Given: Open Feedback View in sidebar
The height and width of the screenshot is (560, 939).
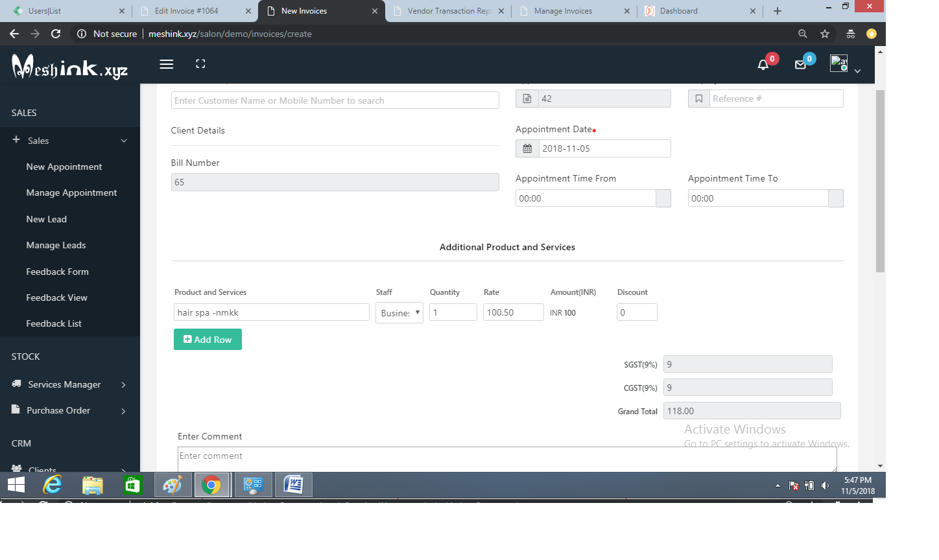Looking at the screenshot, I should click(x=56, y=297).
